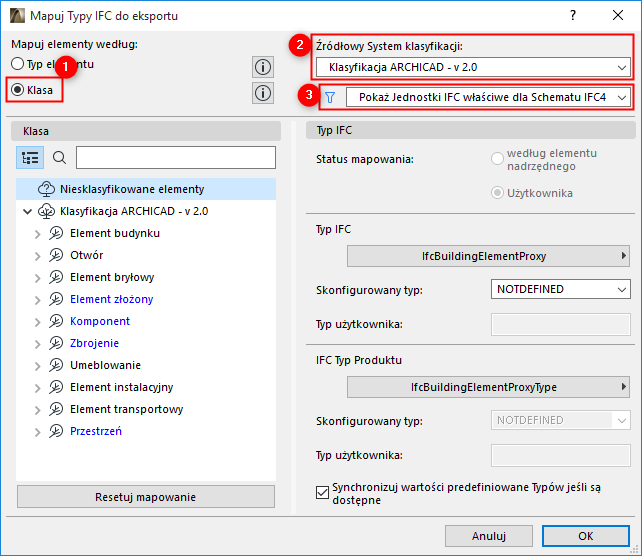Screen dimensions: 642x556
Task: Select Zbrojenie text in tree
Action: 94,343
